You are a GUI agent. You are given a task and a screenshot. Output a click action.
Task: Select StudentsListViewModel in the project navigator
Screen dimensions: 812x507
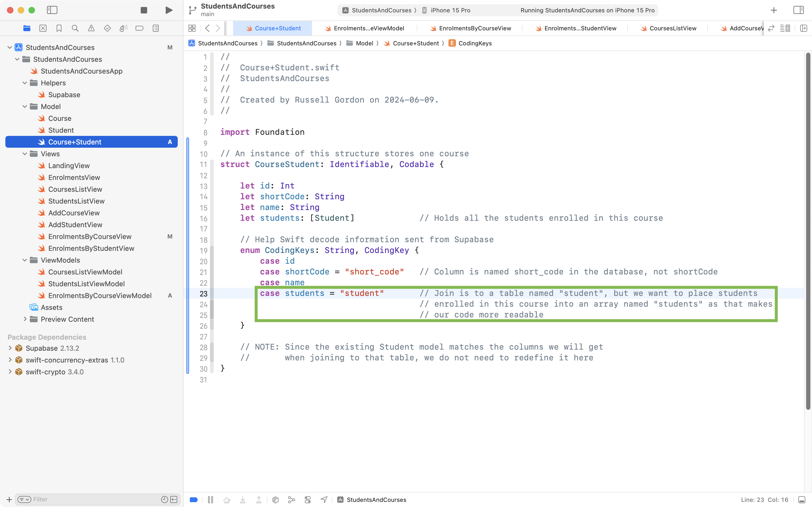click(86, 283)
